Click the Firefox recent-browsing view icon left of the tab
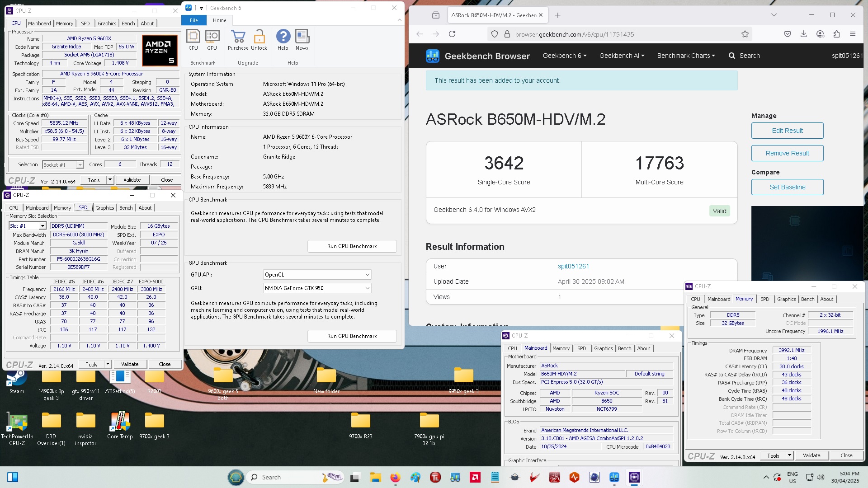 click(436, 15)
